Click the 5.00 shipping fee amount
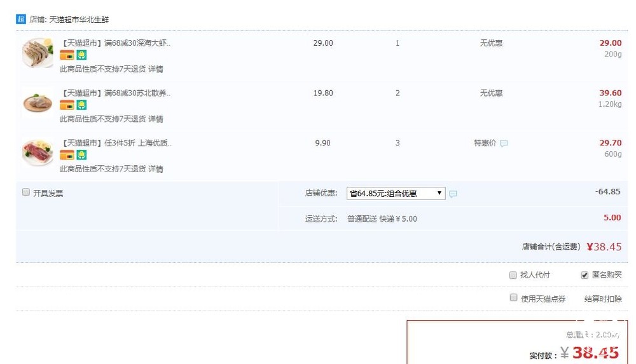 click(612, 217)
